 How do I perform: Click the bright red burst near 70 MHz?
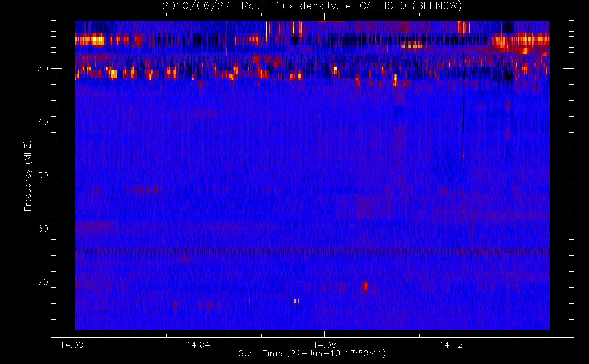click(365, 286)
